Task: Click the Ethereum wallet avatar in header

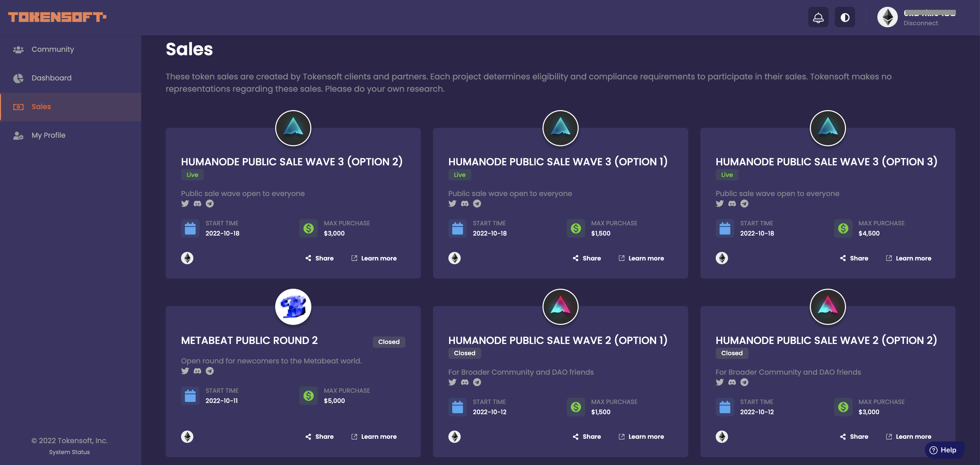Action: (887, 17)
